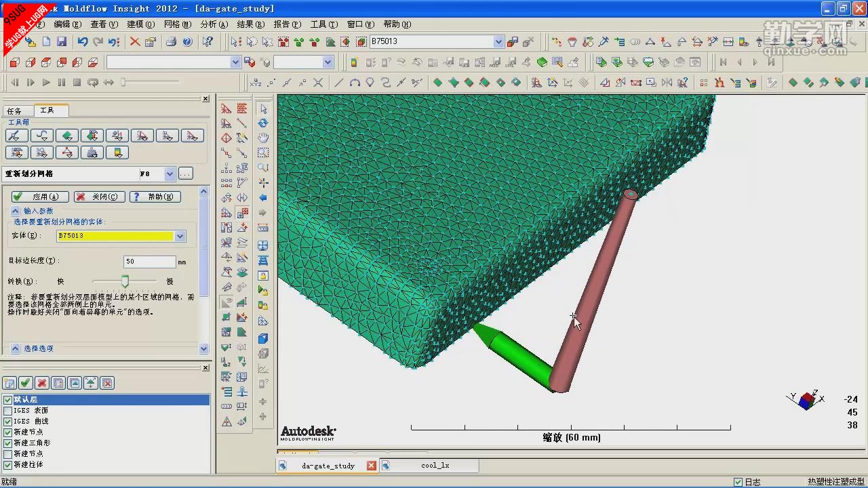
Task: Click the injection location cone icon
Action: (x=572, y=41)
